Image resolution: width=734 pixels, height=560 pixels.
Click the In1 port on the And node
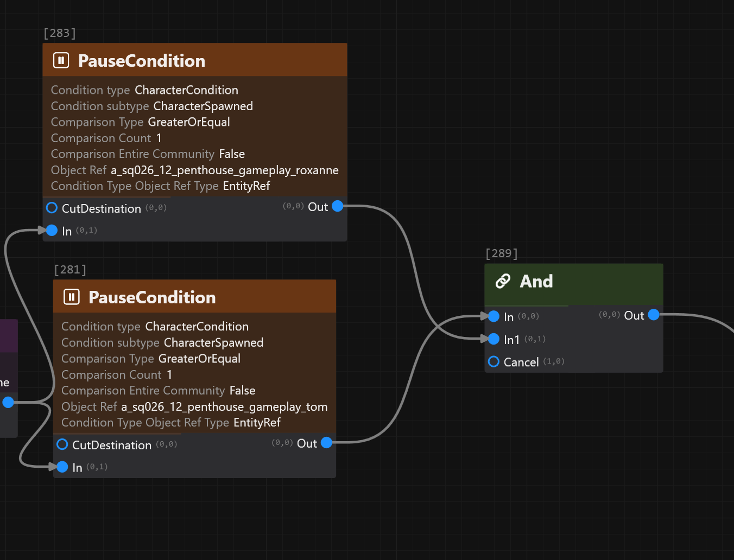point(493,339)
